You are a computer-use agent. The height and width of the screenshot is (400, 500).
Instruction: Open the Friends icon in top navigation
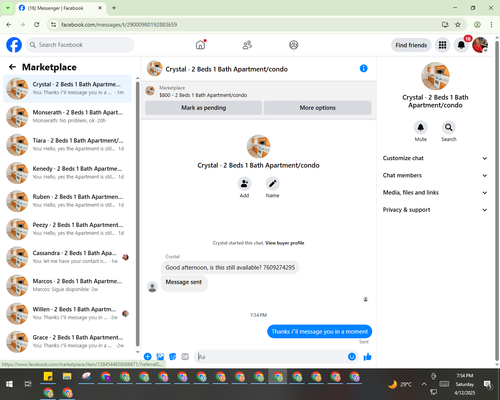pos(247,45)
